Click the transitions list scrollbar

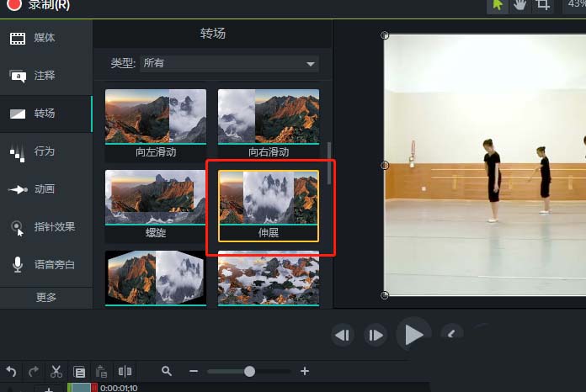coord(329,163)
